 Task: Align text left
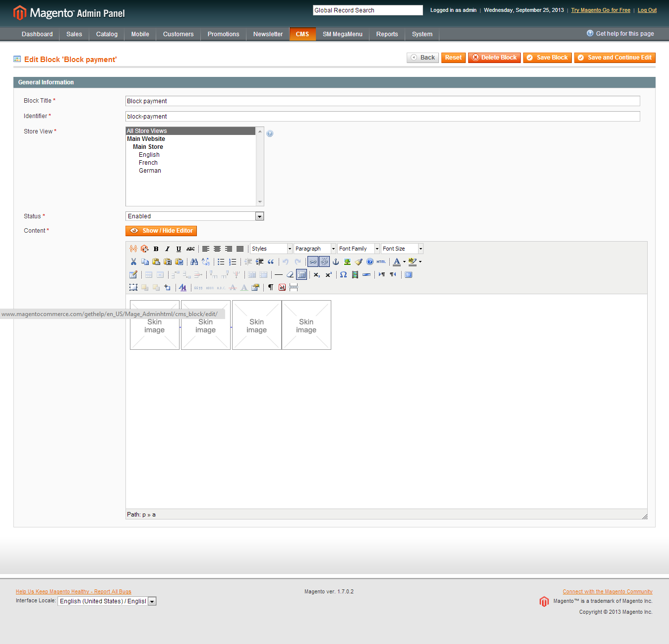click(x=206, y=249)
